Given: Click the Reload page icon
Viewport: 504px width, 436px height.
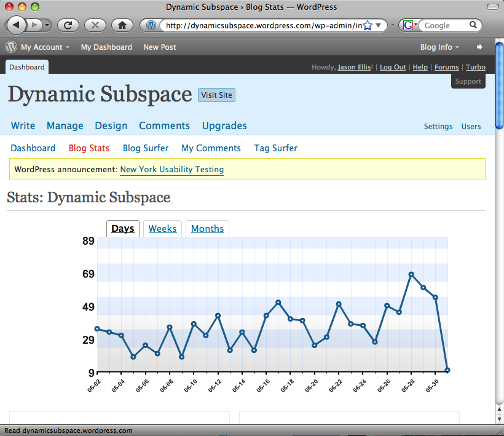Looking at the screenshot, I should point(68,25).
